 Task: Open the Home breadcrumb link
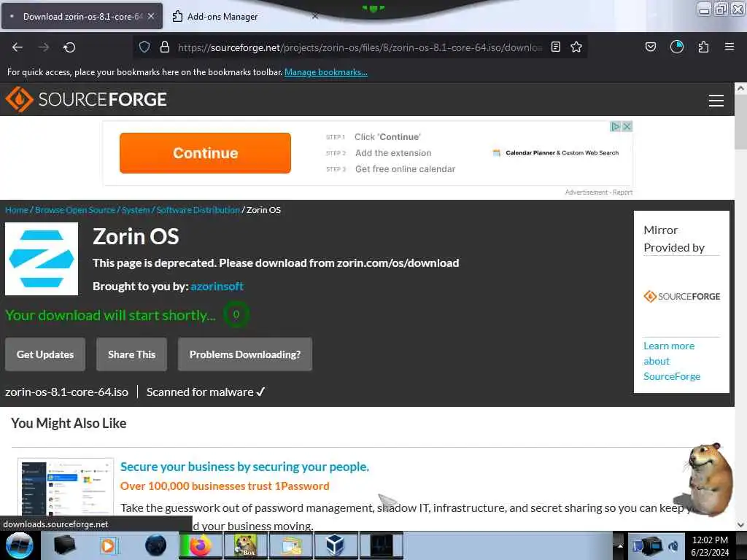tap(17, 210)
